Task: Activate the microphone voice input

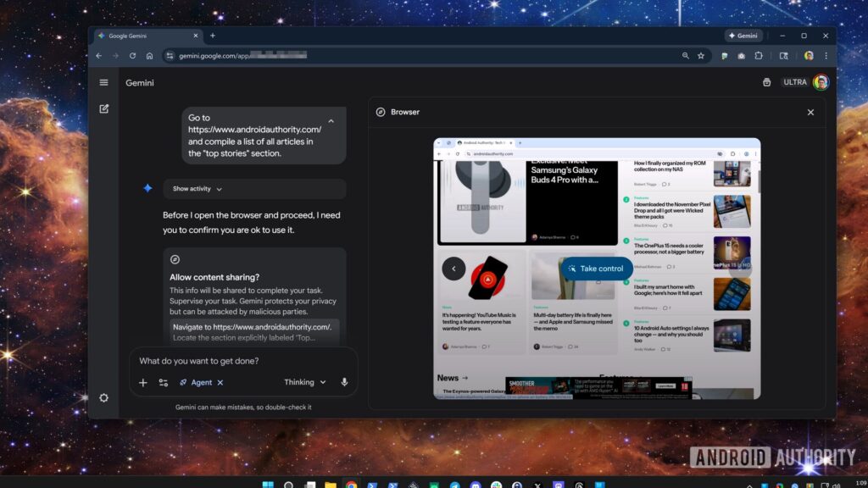Action: [344, 382]
